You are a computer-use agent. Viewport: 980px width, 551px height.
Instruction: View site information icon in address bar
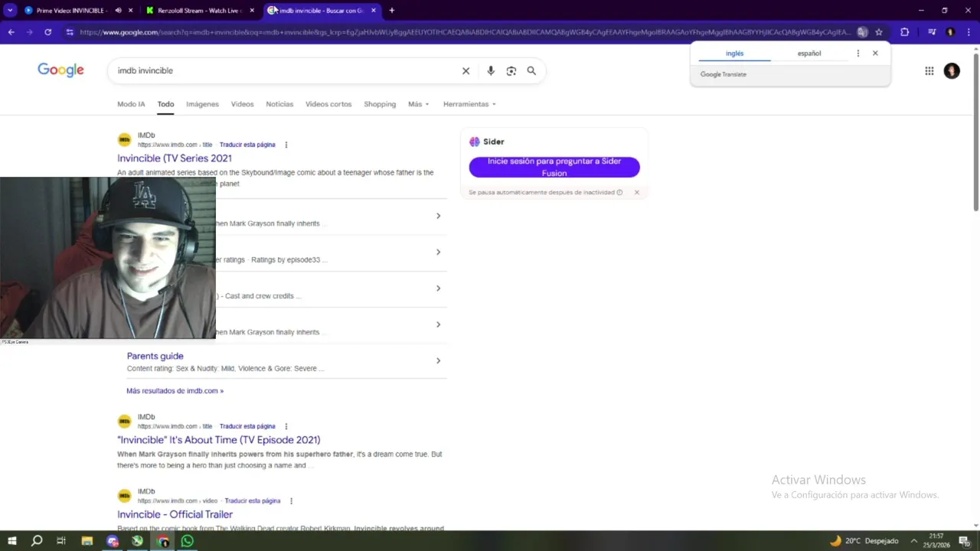click(70, 32)
